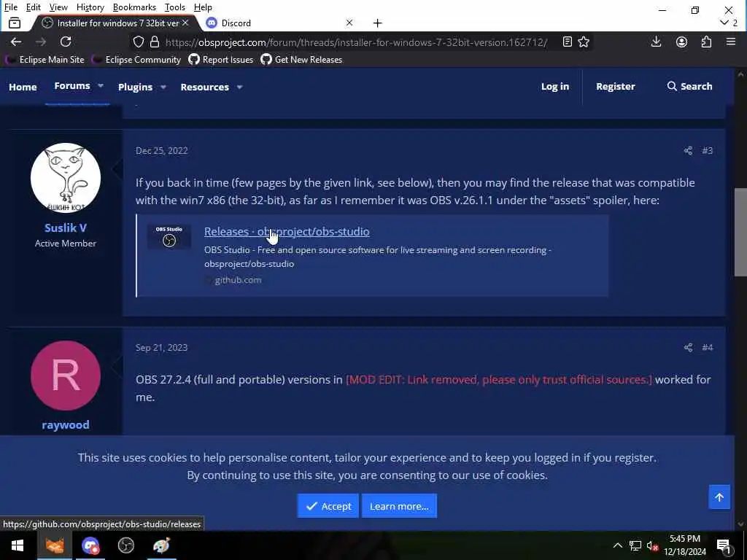The height and width of the screenshot is (560, 747).
Task: Click raywood's R avatar
Action: click(66, 376)
